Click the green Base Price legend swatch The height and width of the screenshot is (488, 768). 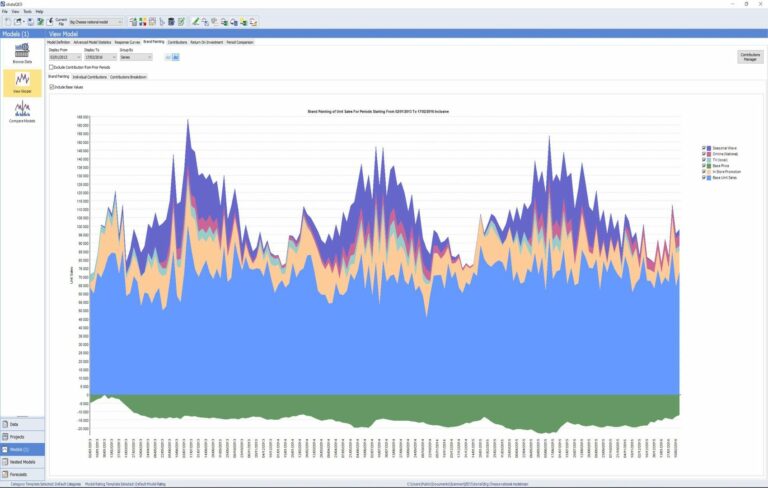pyautogui.click(x=709, y=166)
